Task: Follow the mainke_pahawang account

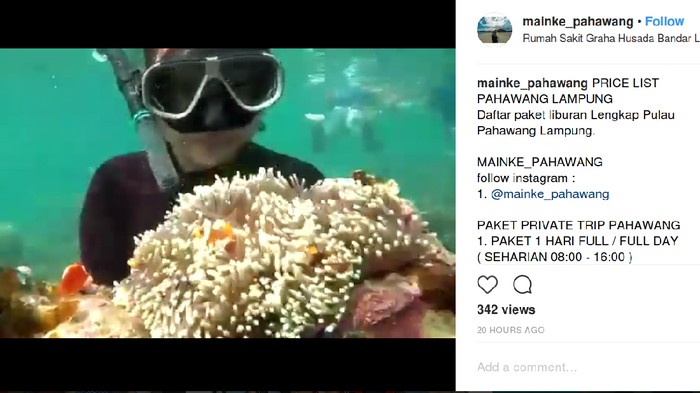Action: coord(664,21)
